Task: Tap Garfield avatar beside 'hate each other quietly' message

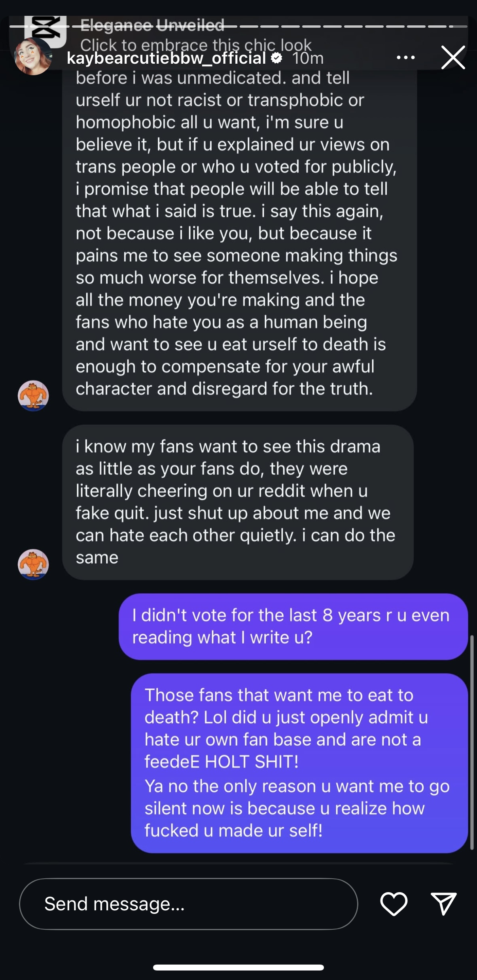Action: point(33,564)
